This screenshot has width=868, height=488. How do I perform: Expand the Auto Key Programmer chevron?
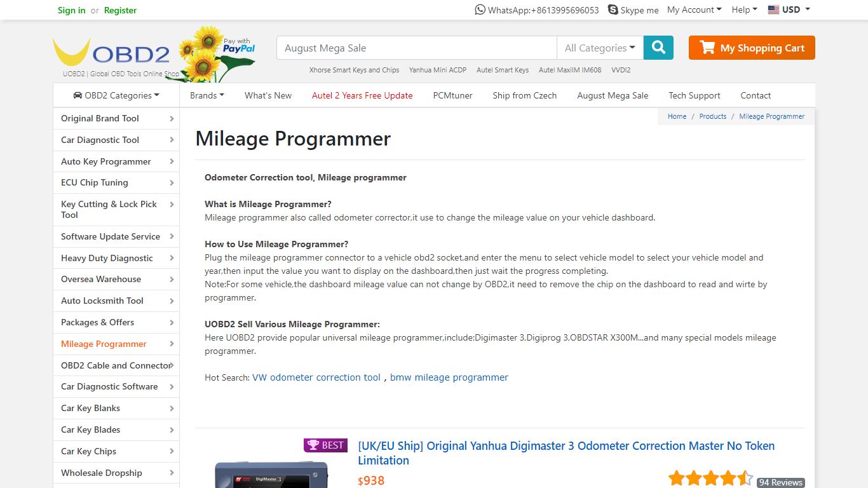point(172,161)
